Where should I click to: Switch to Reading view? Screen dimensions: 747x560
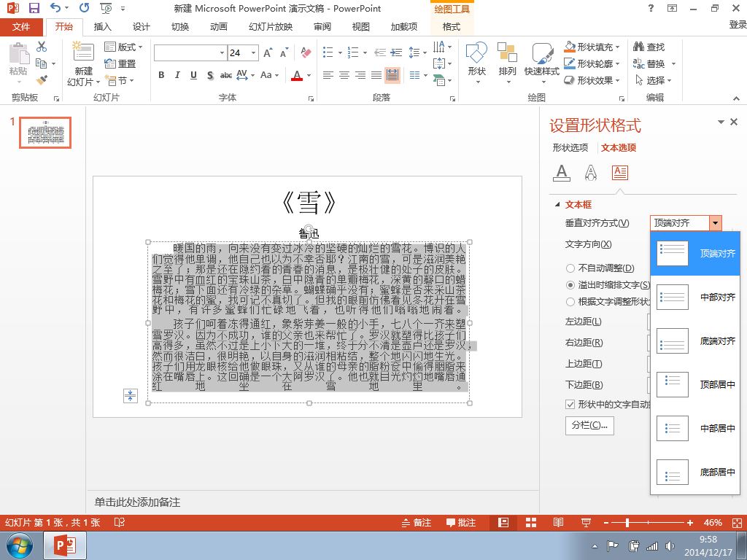(x=558, y=522)
